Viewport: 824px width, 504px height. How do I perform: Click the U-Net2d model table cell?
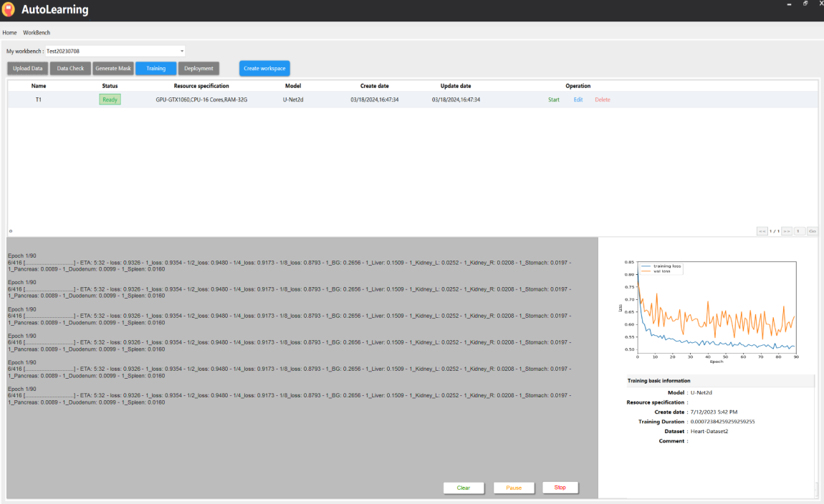tap(293, 100)
